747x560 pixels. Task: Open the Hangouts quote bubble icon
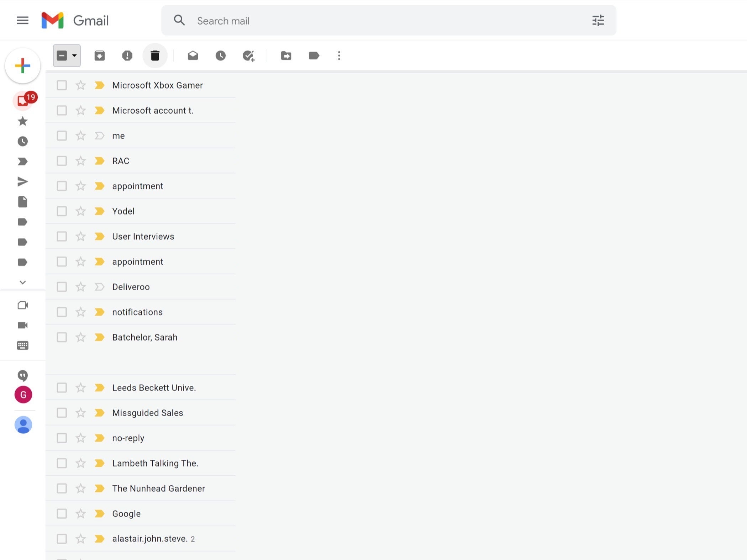(22, 376)
